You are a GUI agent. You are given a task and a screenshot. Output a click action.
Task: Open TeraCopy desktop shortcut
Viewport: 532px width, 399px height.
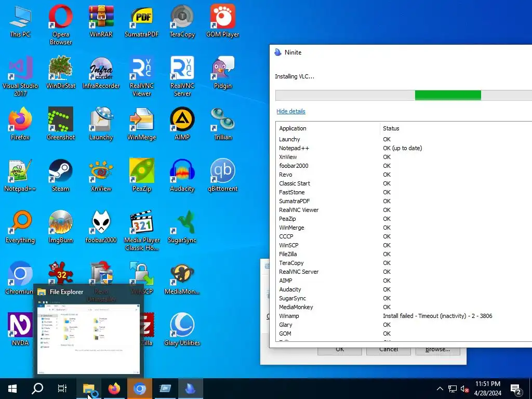[182, 21]
